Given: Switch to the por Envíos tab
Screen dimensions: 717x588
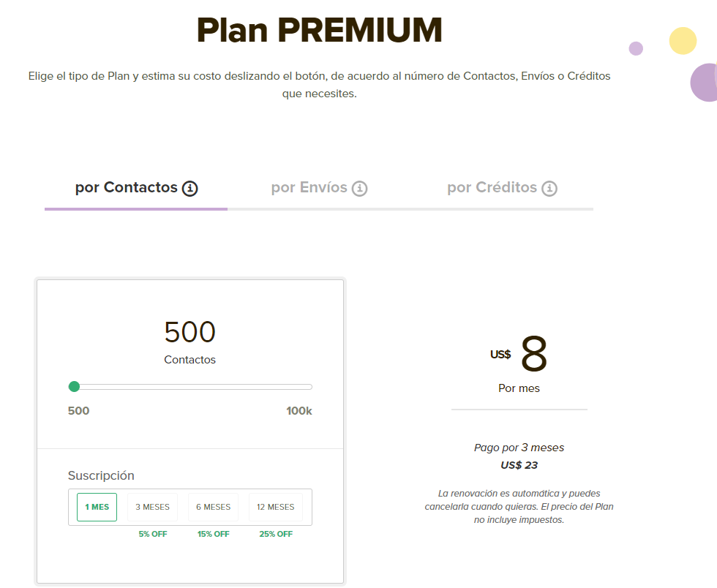Looking at the screenshot, I should point(309,187).
